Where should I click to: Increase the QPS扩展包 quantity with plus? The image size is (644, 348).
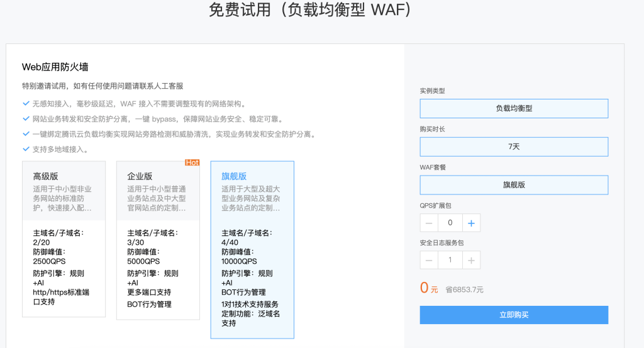point(472,223)
